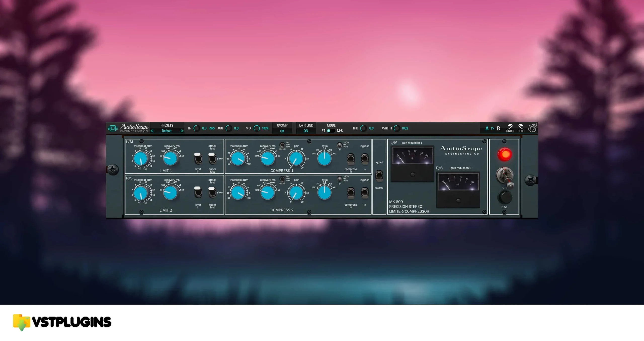Open the Default preset name list
The height and width of the screenshot is (341, 644).
click(167, 131)
